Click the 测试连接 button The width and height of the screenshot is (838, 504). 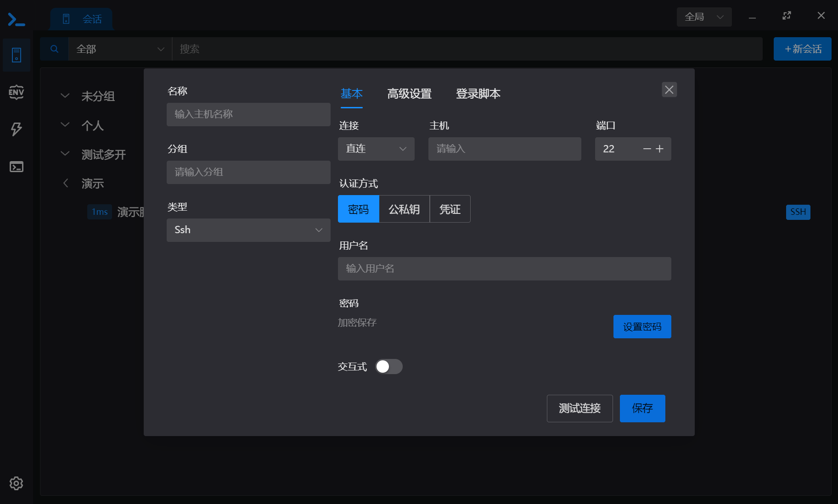point(579,408)
